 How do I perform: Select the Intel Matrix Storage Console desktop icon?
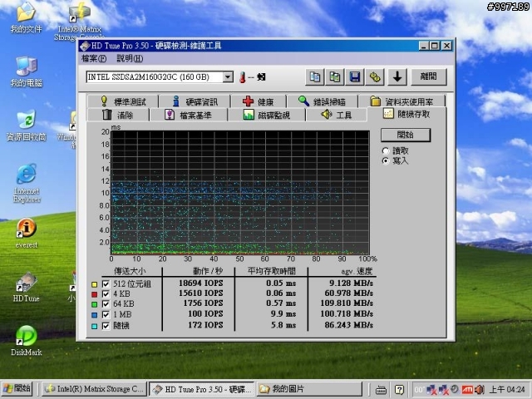[x=79, y=20]
